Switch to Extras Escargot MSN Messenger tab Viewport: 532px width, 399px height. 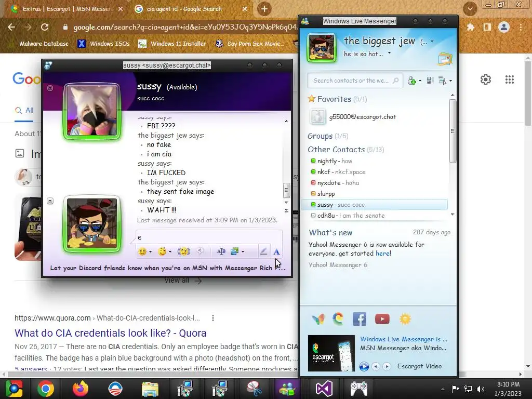click(66, 9)
